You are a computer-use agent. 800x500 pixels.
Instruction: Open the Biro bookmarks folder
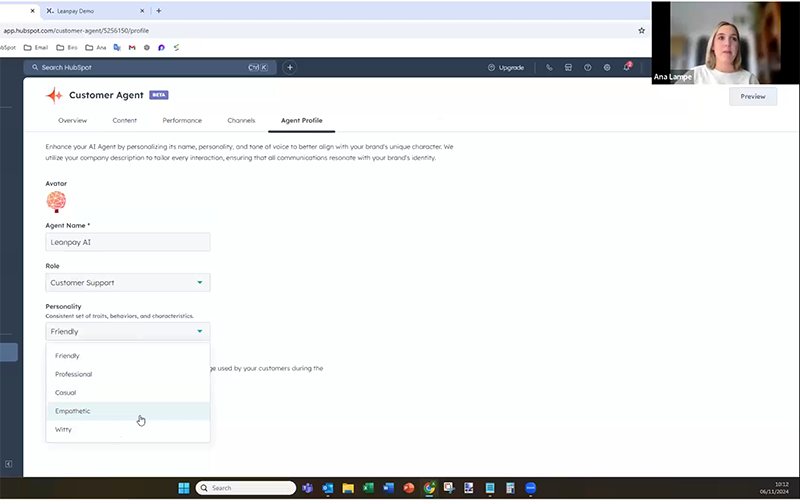click(67, 47)
